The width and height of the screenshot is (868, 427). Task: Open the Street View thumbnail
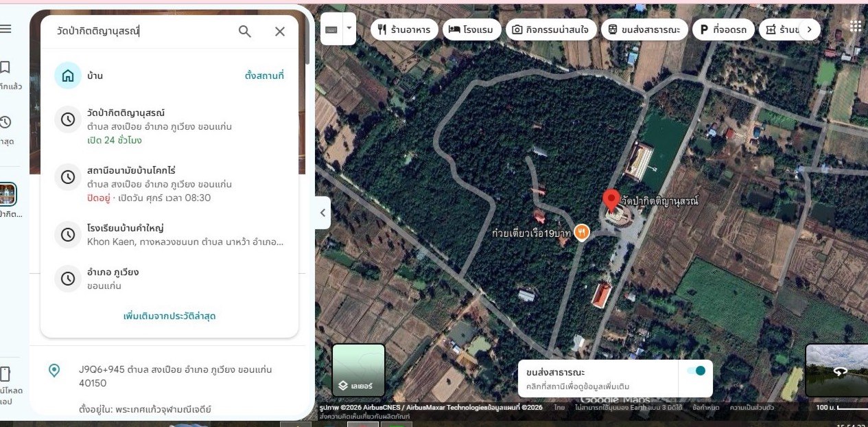point(836,371)
